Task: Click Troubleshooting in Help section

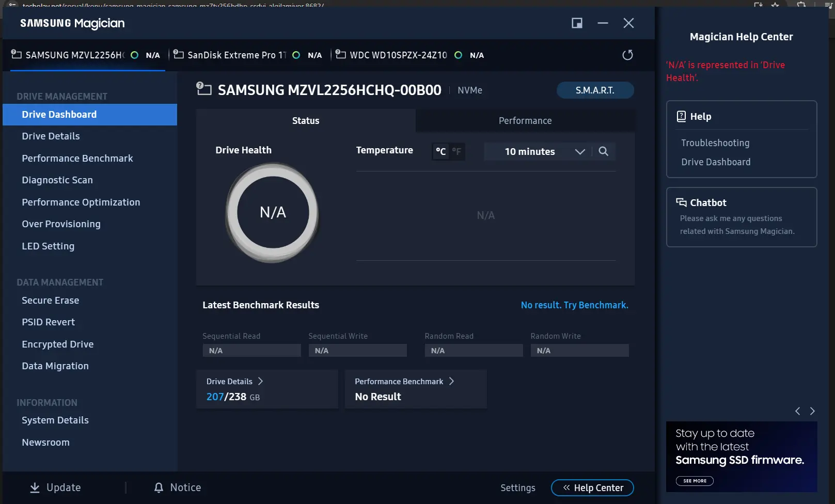Action: point(715,143)
